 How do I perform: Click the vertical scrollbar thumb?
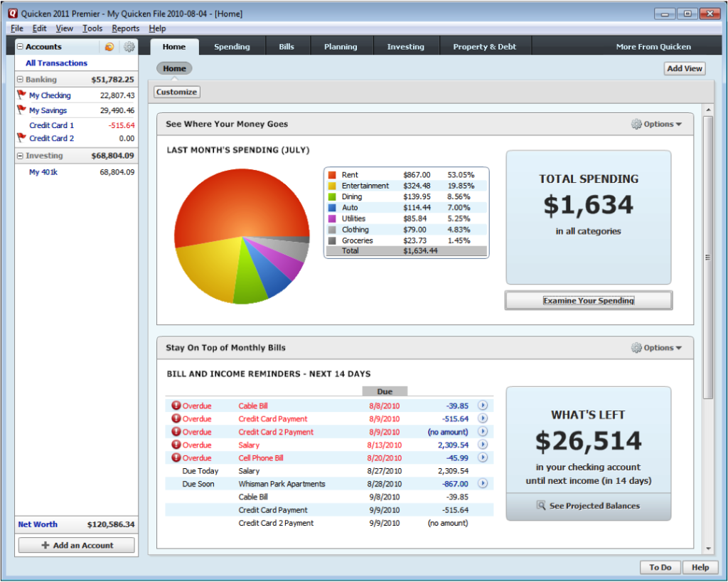[x=708, y=258]
